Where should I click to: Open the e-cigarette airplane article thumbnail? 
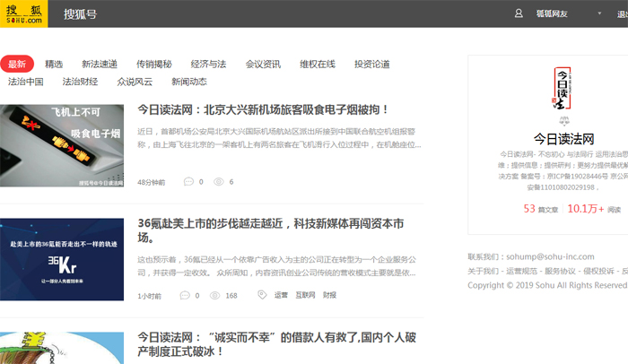coord(62,146)
